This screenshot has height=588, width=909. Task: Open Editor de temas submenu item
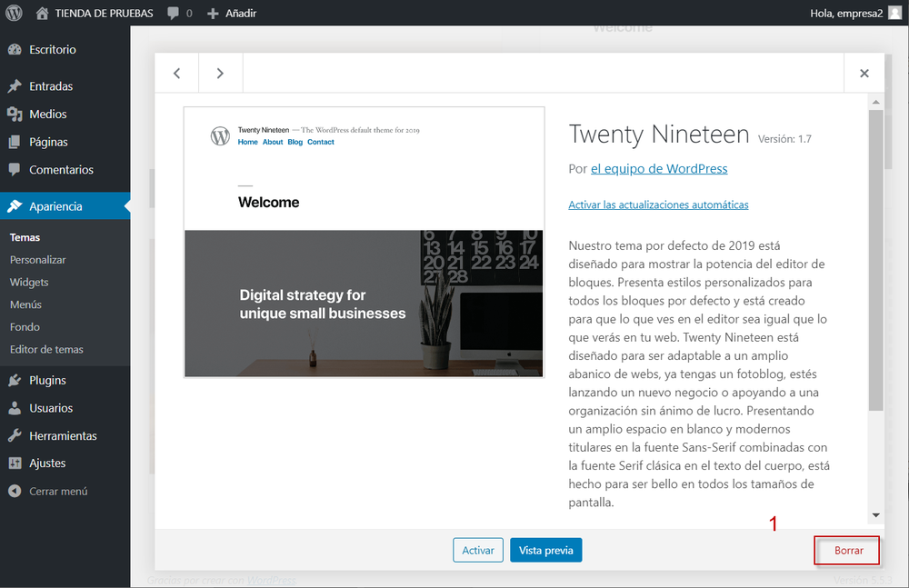(x=46, y=349)
